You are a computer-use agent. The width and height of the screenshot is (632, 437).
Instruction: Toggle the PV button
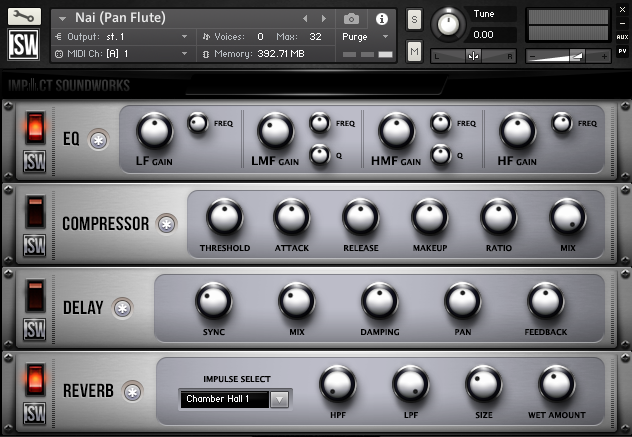click(x=622, y=51)
